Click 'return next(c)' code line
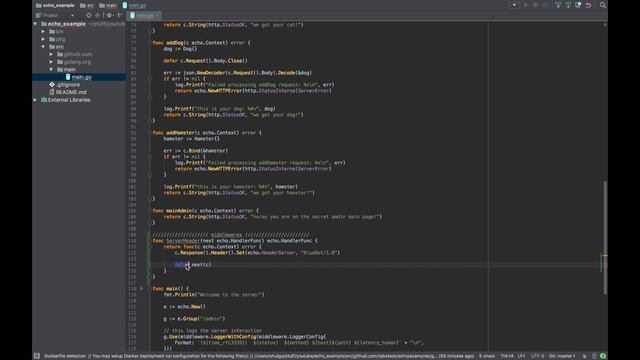This screenshot has width=640, height=360. (x=193, y=264)
